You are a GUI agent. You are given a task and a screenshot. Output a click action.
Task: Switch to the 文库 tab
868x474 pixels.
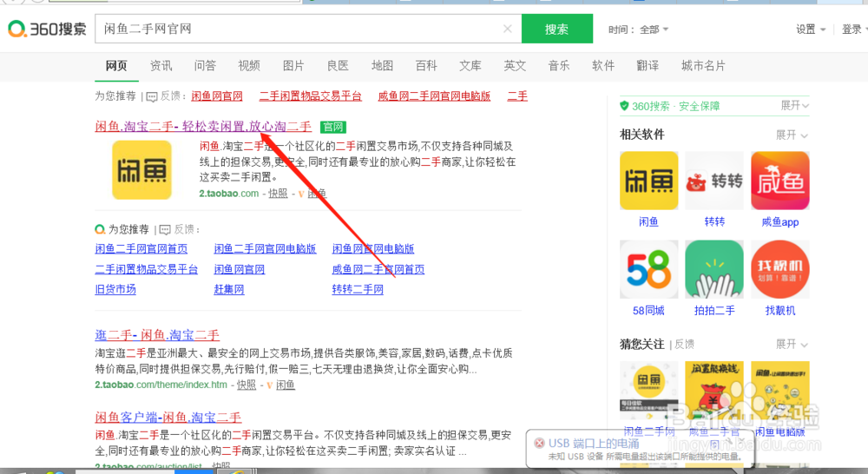pos(470,66)
